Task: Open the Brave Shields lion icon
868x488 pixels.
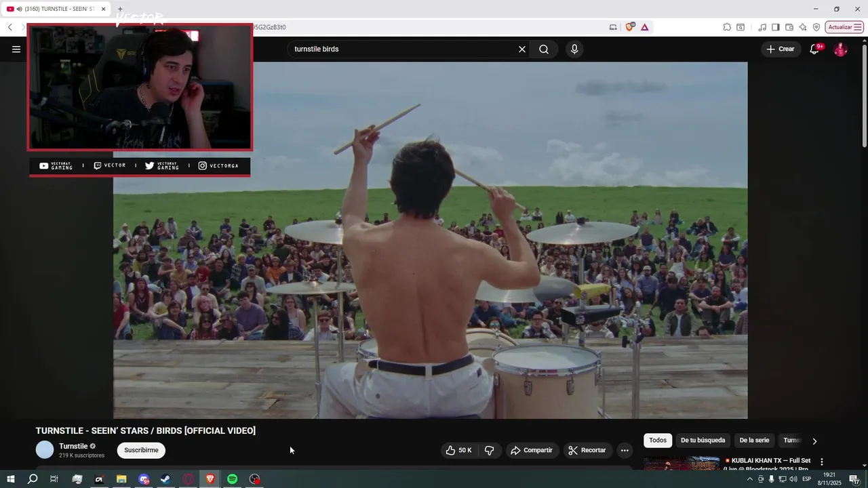Action: (x=630, y=27)
